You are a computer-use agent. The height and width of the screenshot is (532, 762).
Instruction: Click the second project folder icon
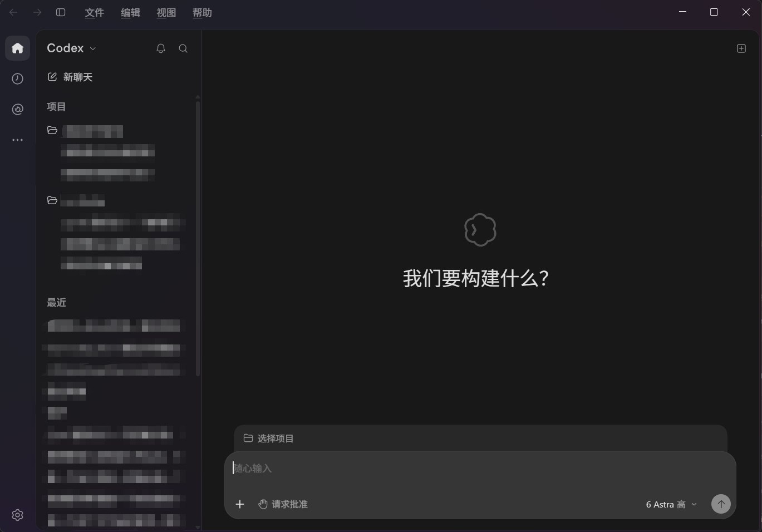52,200
